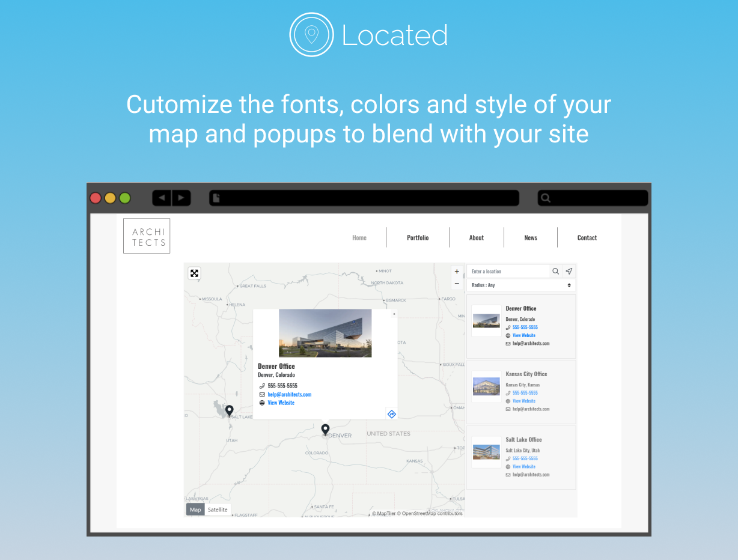
Task: Open View Website on Denver Office card
Action: coord(524,336)
